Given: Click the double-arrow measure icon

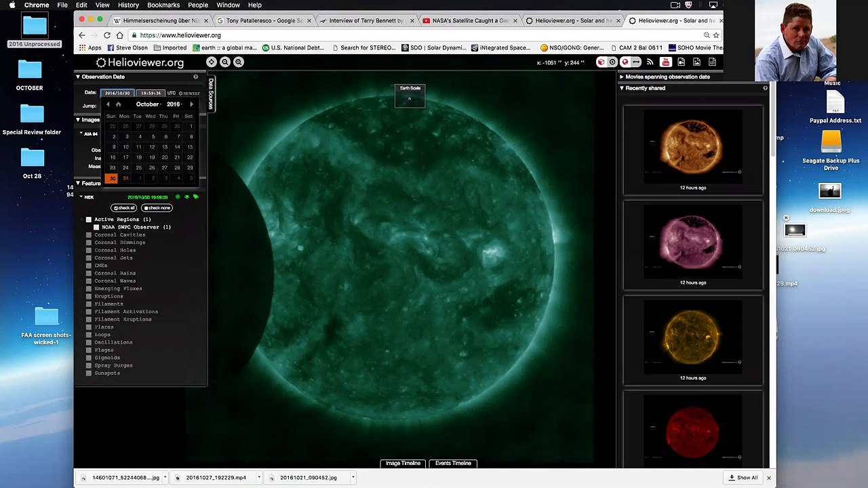Looking at the screenshot, I should coord(636,62).
